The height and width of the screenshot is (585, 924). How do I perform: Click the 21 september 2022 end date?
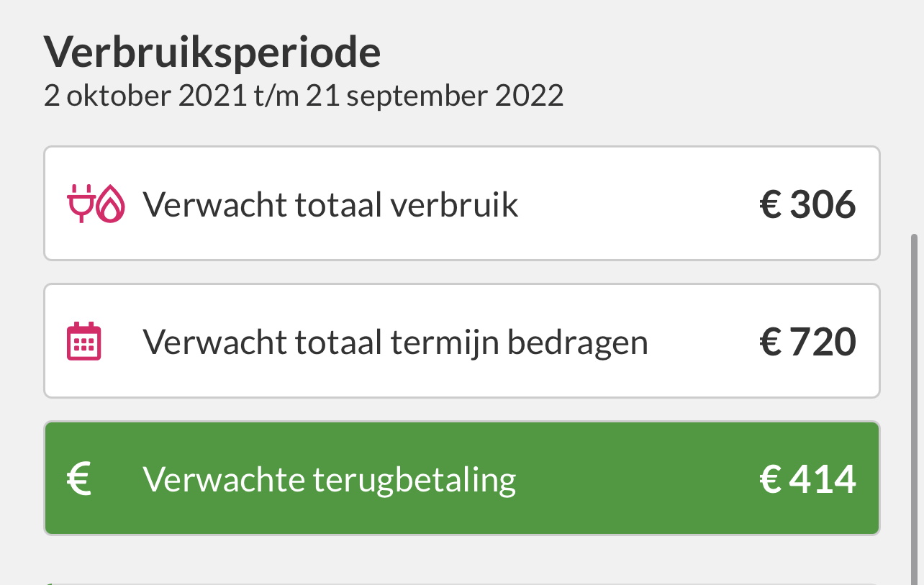pyautogui.click(x=434, y=96)
